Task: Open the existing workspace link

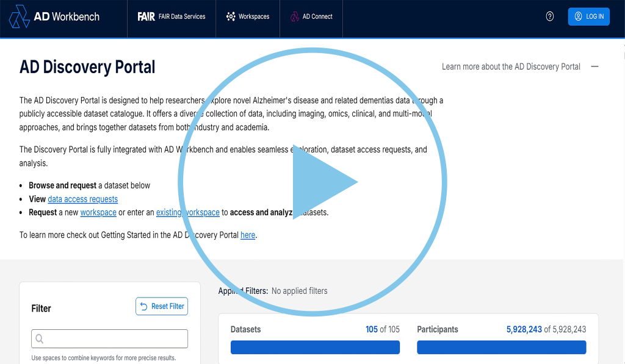Action: (188, 213)
